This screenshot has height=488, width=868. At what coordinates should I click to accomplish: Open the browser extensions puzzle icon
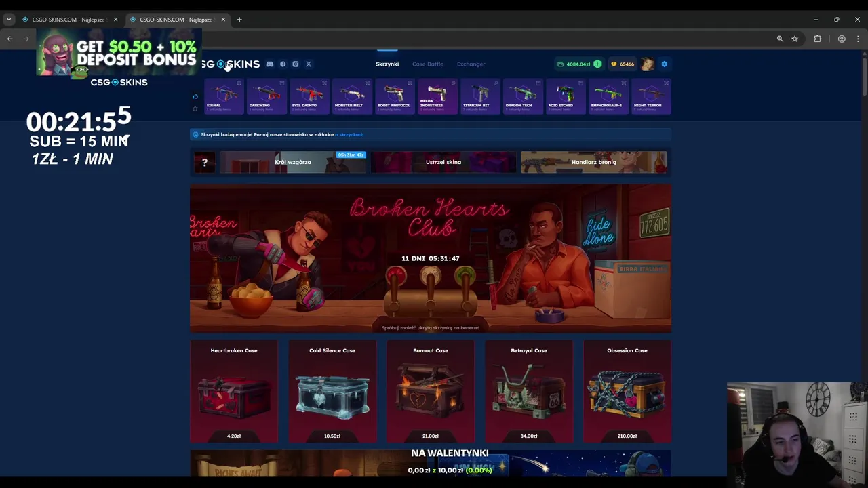click(x=818, y=39)
